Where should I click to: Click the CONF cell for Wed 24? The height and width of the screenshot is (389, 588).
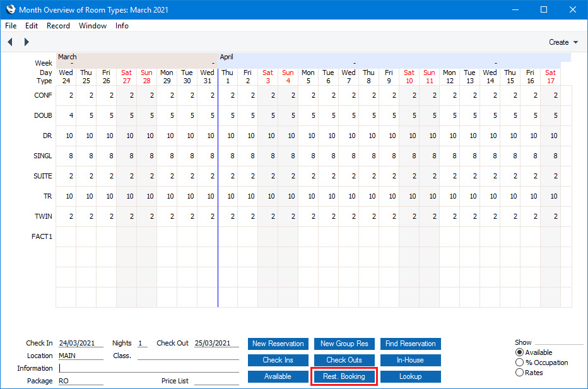[x=66, y=95]
